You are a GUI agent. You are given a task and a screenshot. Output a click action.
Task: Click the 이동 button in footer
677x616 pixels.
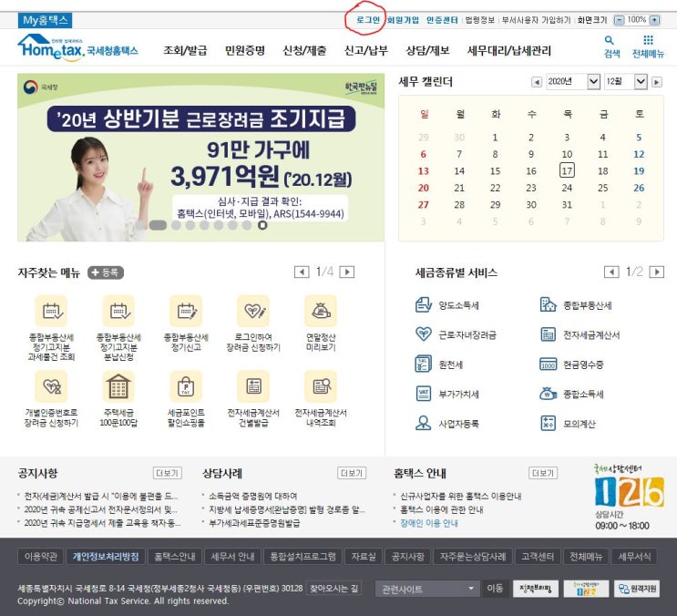(x=496, y=589)
